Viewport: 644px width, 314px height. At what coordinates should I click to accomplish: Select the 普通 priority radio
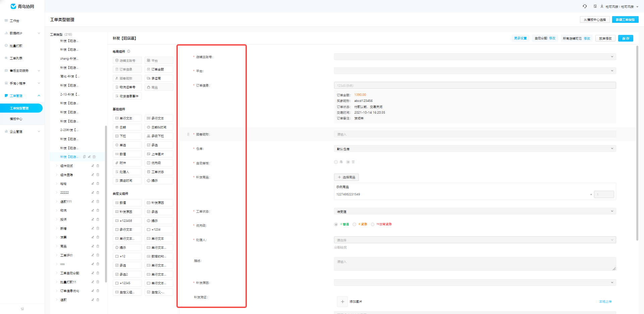(x=336, y=225)
